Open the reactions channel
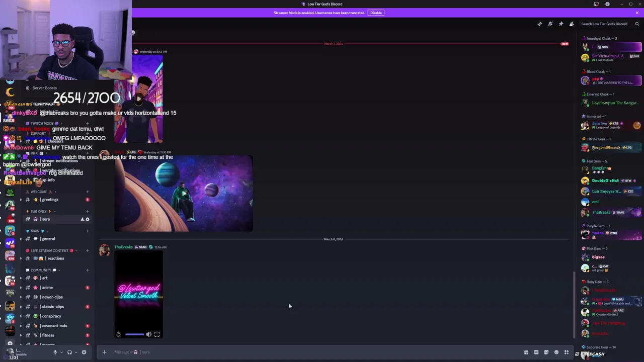 tap(56, 258)
